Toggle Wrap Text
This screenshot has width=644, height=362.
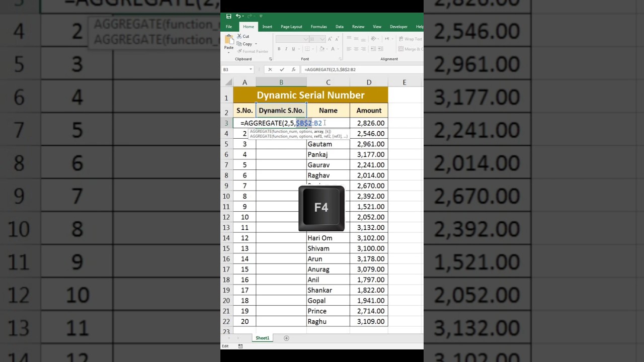(411, 39)
